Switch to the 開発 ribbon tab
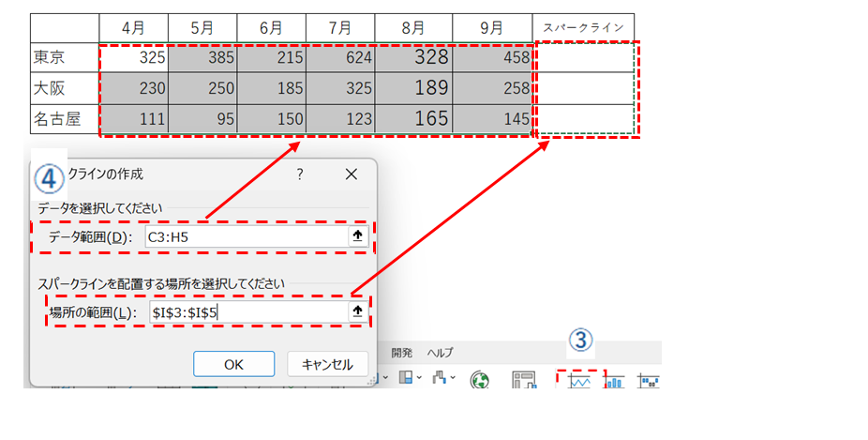Viewport: 868px width, 440px height. tap(401, 353)
